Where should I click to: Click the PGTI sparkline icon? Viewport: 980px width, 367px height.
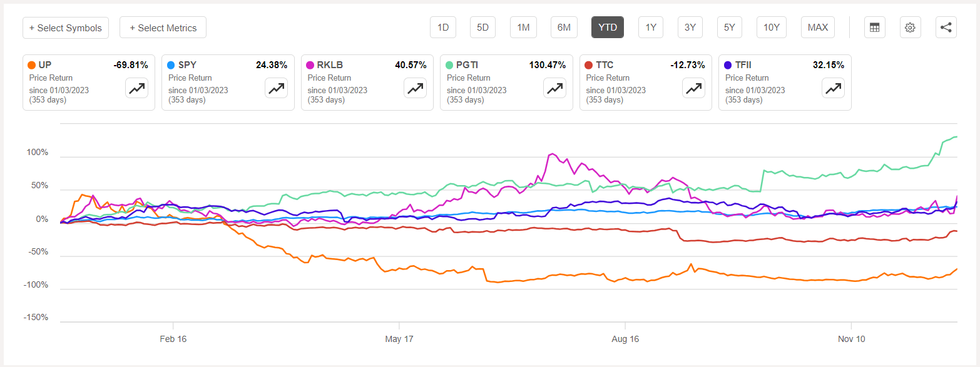pos(554,88)
